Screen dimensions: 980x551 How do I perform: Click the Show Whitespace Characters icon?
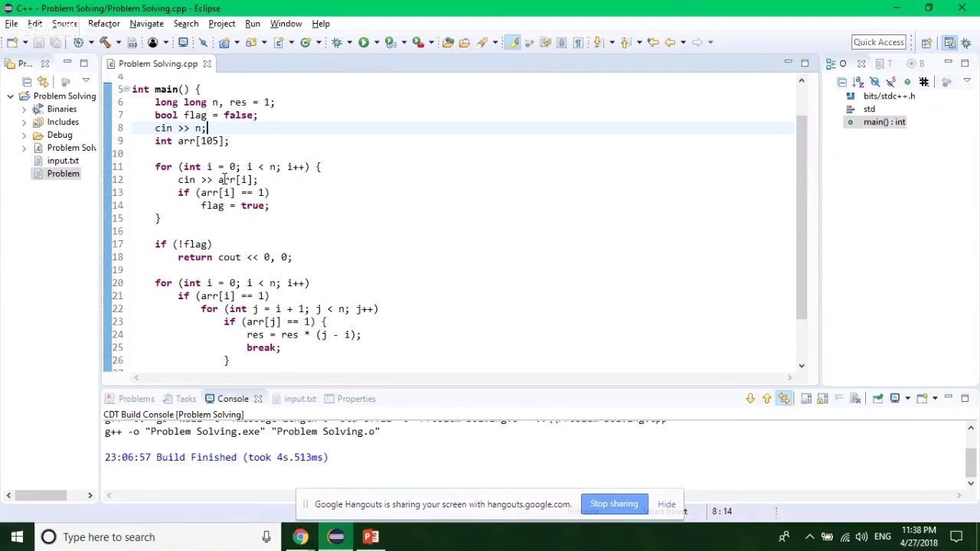(x=578, y=42)
